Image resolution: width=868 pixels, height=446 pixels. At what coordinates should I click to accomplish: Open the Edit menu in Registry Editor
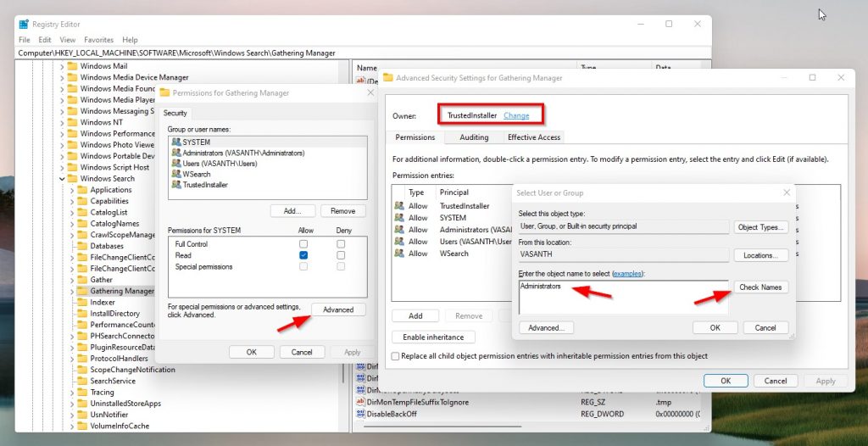point(45,40)
